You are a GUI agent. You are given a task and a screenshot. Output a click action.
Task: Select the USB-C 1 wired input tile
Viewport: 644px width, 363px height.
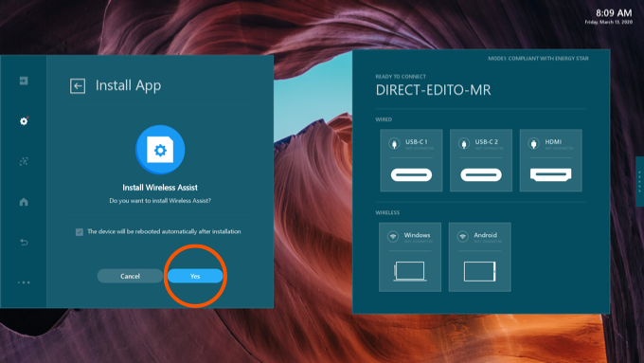coord(411,160)
